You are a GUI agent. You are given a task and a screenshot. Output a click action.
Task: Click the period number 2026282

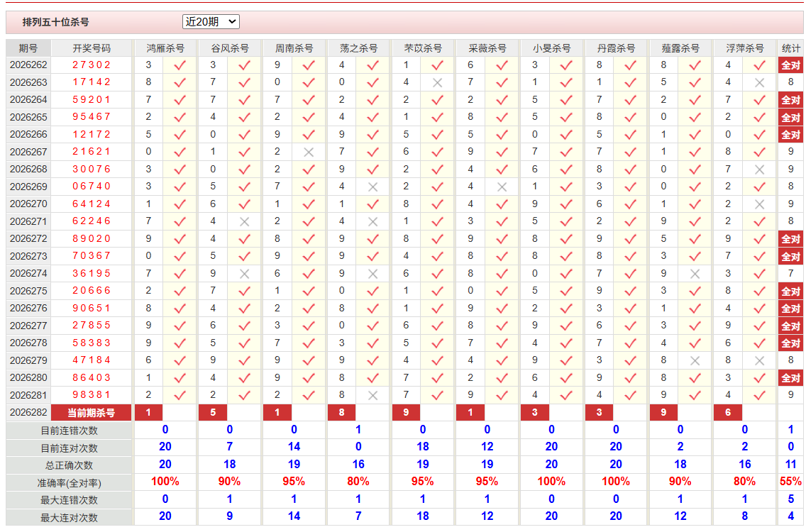[x=28, y=413]
